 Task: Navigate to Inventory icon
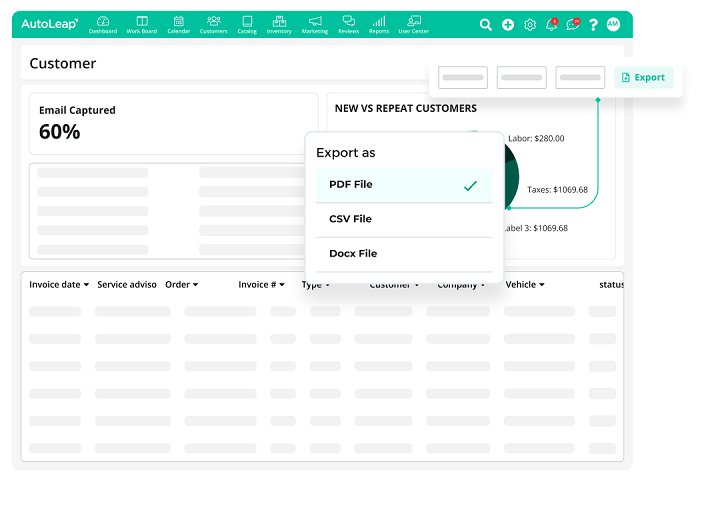[279, 23]
